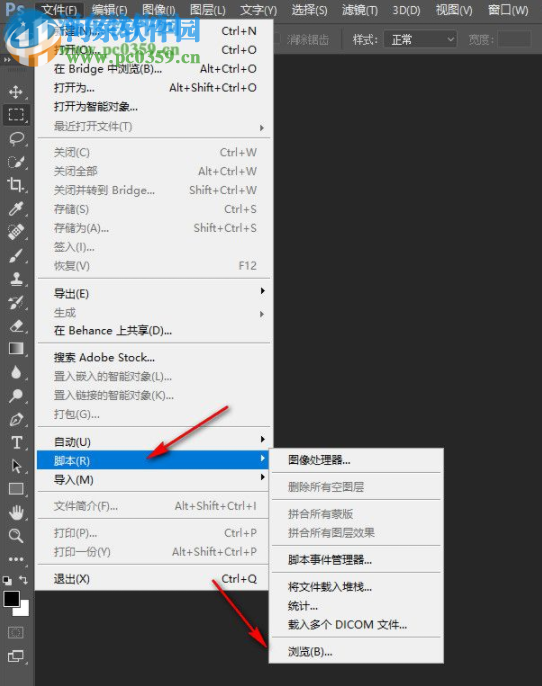The height and width of the screenshot is (686, 542).
Task: Select the Path Selection tool
Action: point(16,466)
